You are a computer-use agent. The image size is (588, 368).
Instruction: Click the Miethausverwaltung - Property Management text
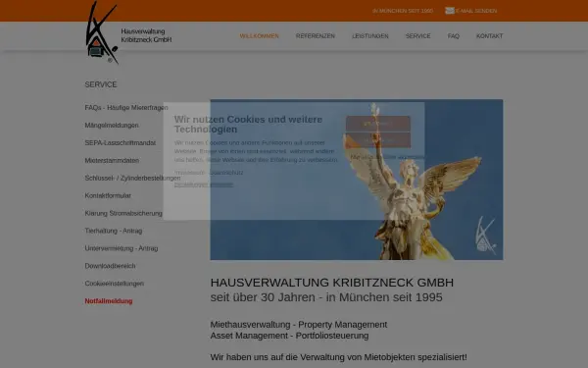pos(299,325)
